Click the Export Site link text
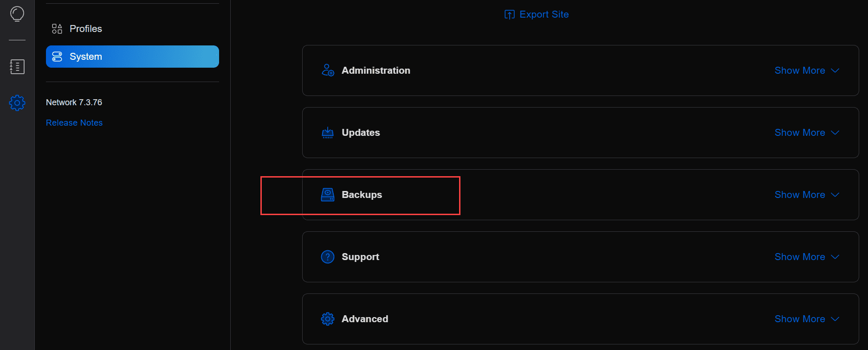Image resolution: width=868 pixels, height=350 pixels. pyautogui.click(x=544, y=14)
